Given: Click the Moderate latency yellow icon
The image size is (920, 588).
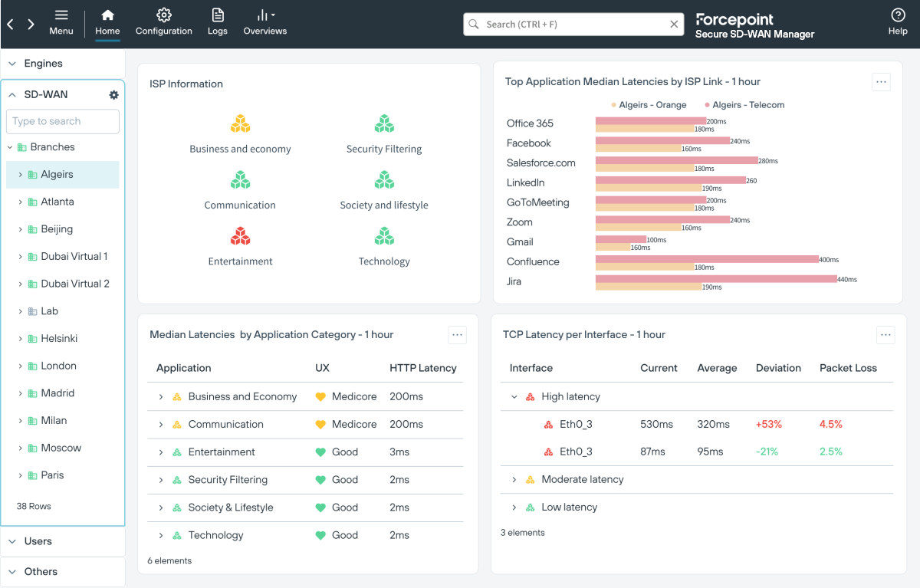Looking at the screenshot, I should tap(530, 480).
